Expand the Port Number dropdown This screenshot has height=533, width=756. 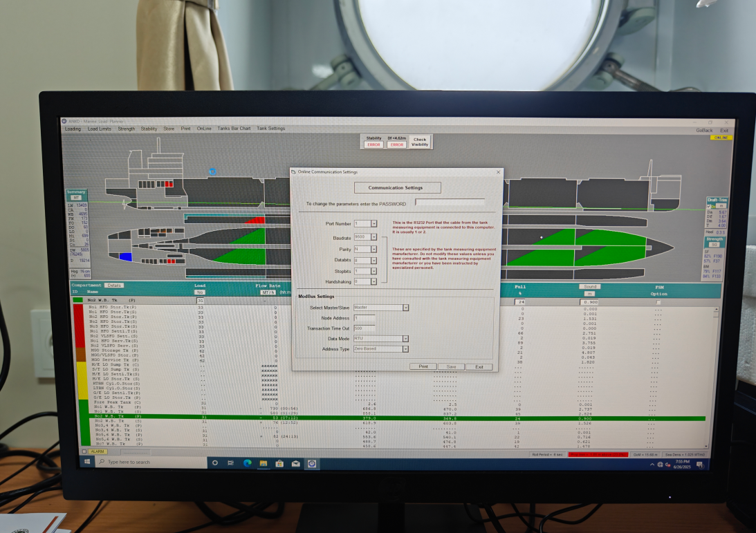(374, 224)
